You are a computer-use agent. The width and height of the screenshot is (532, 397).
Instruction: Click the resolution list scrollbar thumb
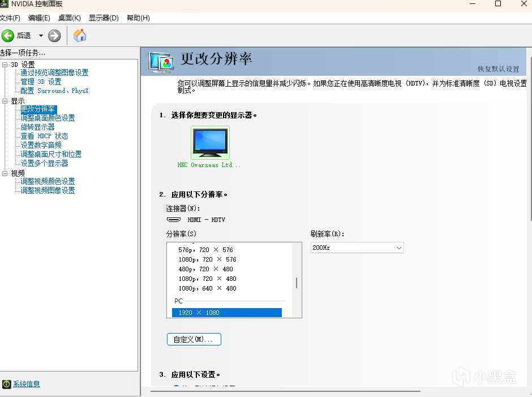(x=297, y=283)
